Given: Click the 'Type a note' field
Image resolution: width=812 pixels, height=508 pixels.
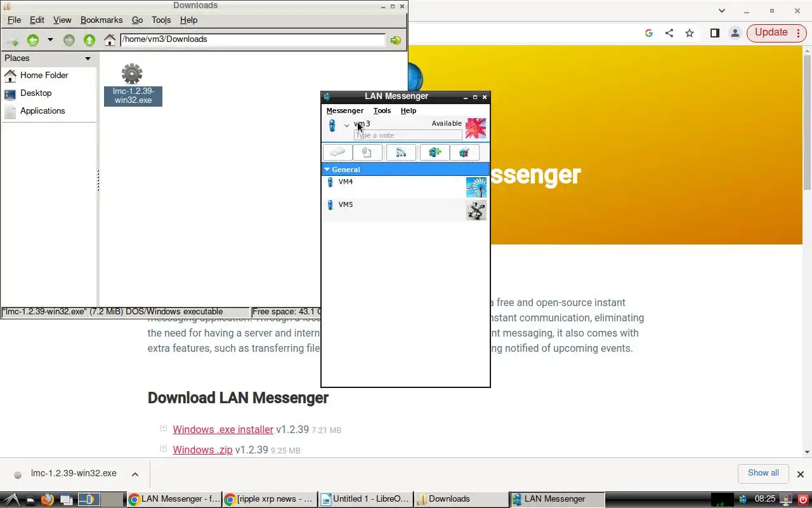Looking at the screenshot, I should coord(408,135).
